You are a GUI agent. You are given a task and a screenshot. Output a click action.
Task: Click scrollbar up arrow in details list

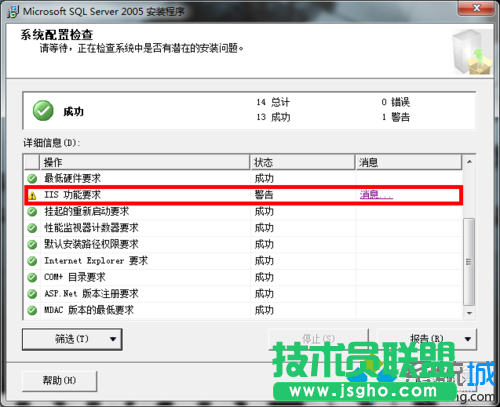coord(469,162)
